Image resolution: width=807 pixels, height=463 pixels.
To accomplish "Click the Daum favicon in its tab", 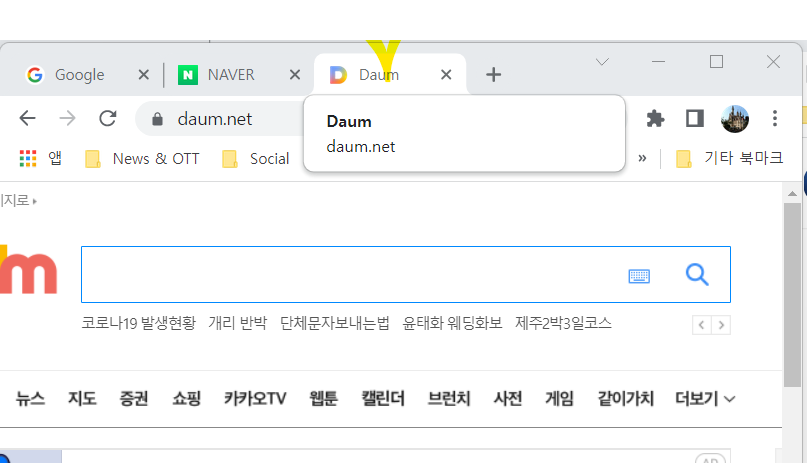I will [x=338, y=75].
